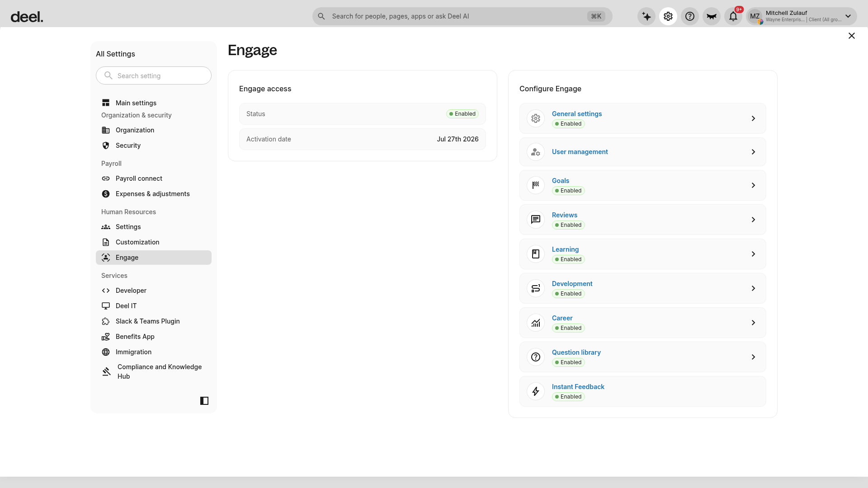
Task: Focus the global Deel search bar
Action: (x=462, y=16)
